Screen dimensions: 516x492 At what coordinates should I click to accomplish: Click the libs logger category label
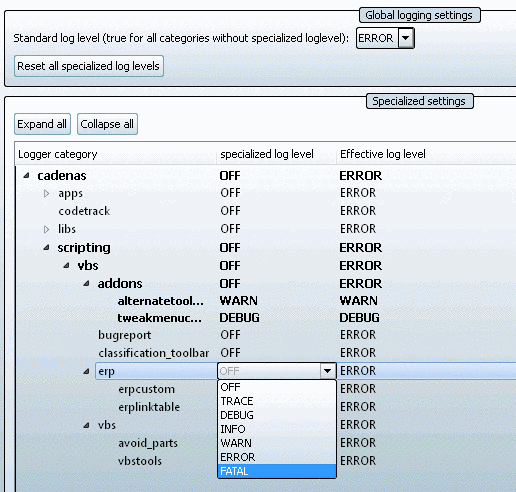pos(67,229)
